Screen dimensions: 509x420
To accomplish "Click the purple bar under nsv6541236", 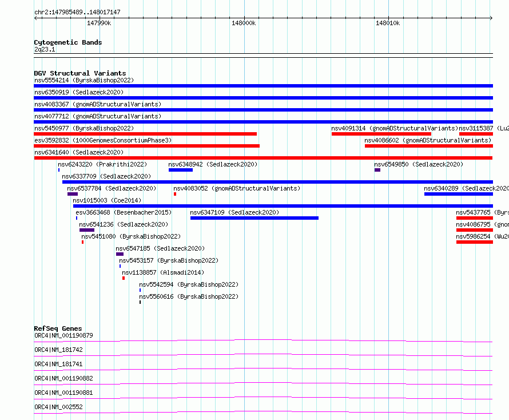I will click(x=87, y=230).
